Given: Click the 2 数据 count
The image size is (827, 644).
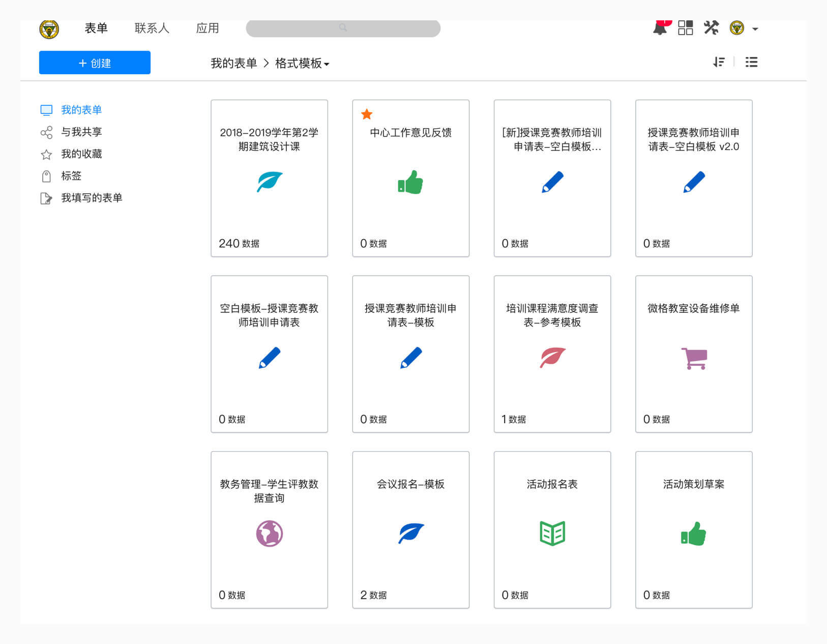Looking at the screenshot, I should click(x=373, y=595).
